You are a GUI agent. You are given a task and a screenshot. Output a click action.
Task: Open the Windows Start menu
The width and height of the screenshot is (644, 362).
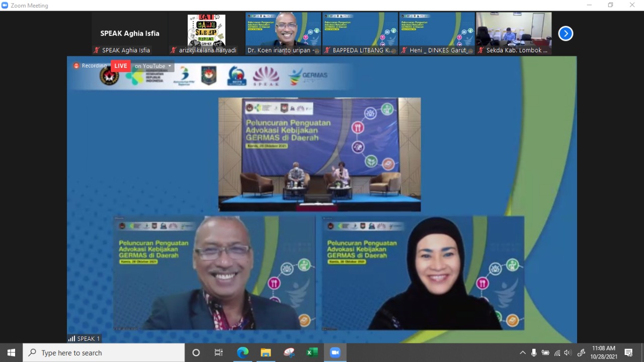[x=11, y=353]
